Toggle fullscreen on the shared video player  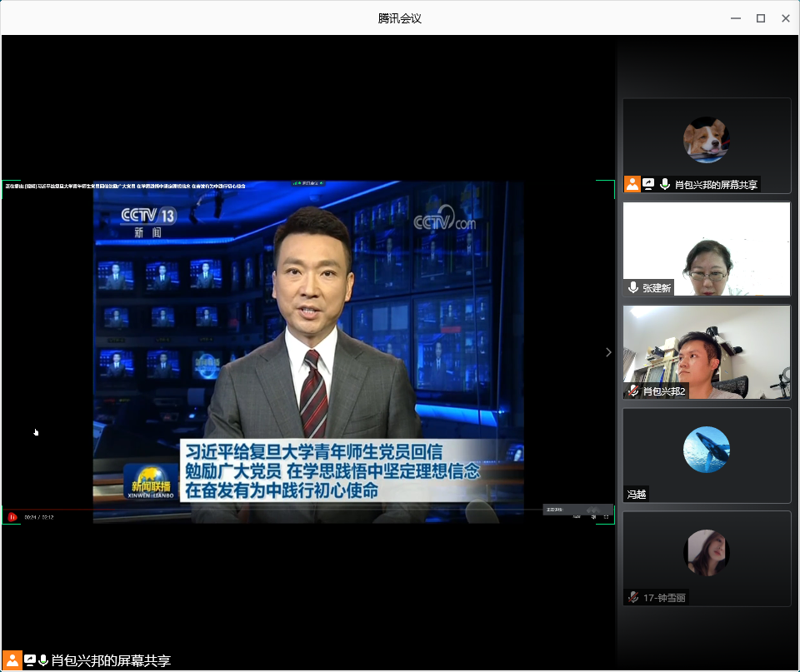coord(606,517)
